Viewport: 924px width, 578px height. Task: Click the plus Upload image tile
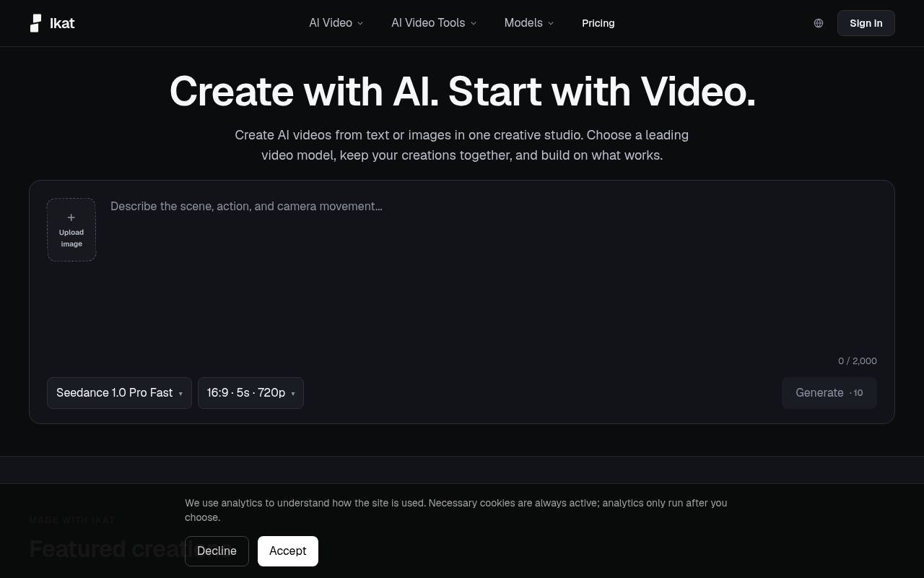(71, 230)
